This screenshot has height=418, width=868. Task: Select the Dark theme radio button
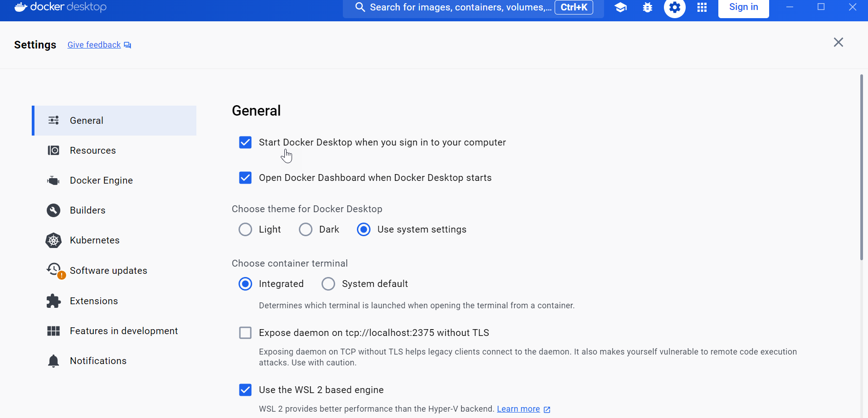tap(306, 229)
